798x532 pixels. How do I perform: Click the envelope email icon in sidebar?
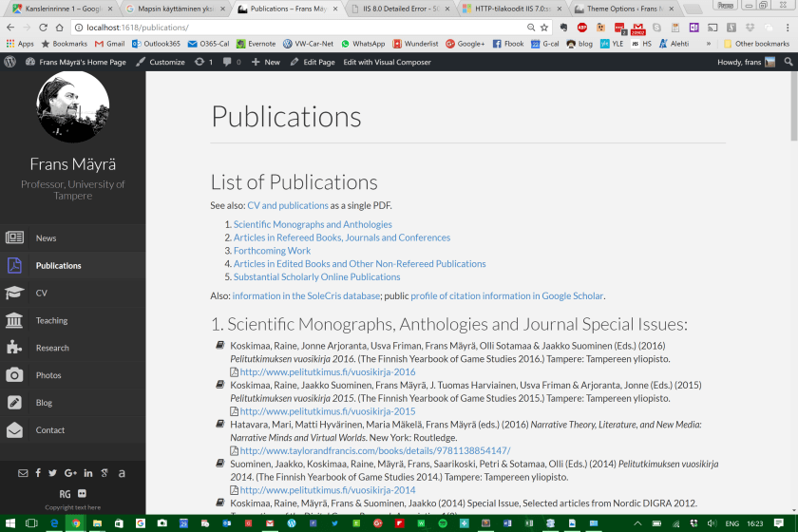coord(24,472)
